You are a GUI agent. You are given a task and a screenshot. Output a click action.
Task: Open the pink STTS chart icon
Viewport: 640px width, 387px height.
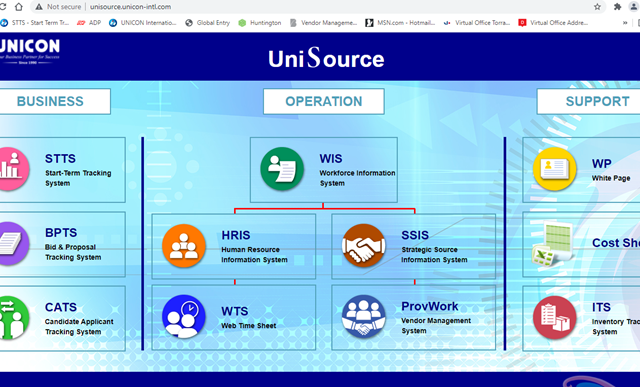(x=12, y=169)
